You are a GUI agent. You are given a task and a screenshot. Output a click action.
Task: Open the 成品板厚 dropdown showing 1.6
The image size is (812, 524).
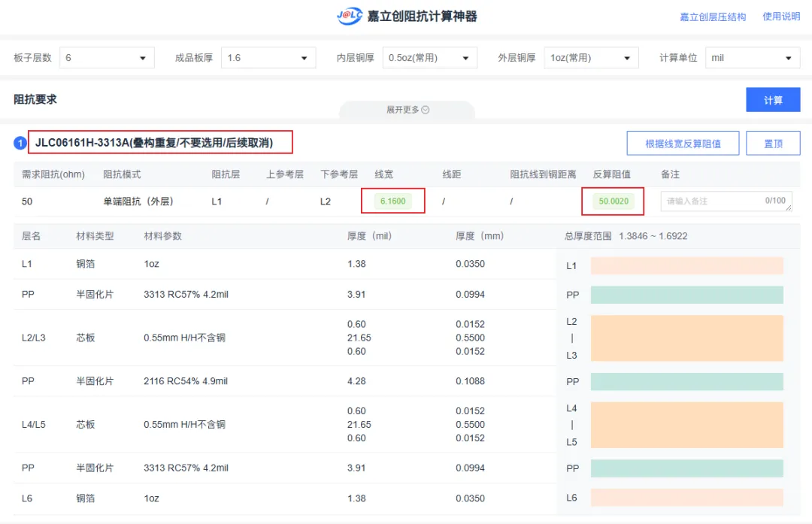pos(268,58)
